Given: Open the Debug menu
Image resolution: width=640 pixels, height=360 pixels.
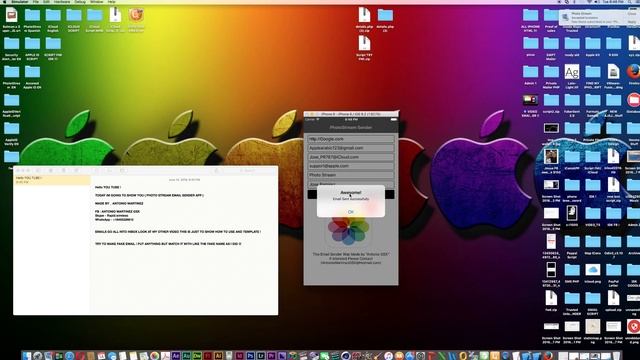Looking at the screenshot, I should pos(80,2).
